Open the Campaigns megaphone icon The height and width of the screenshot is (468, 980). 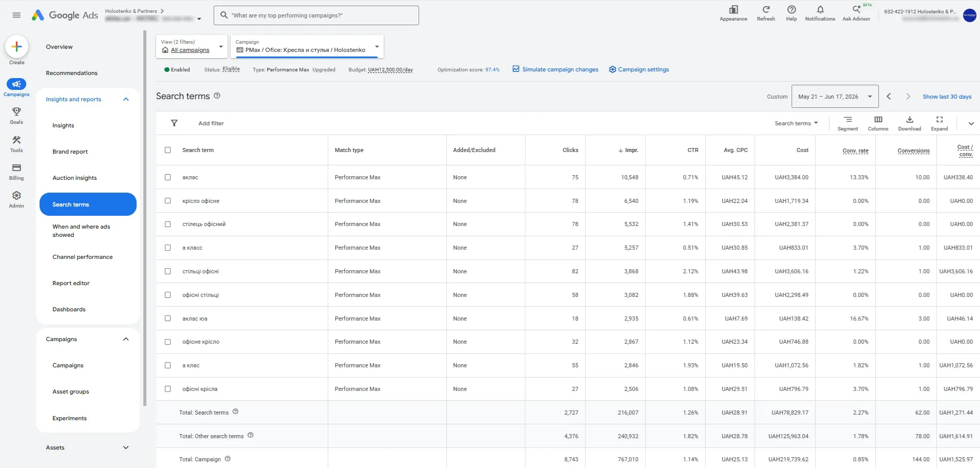(16, 84)
